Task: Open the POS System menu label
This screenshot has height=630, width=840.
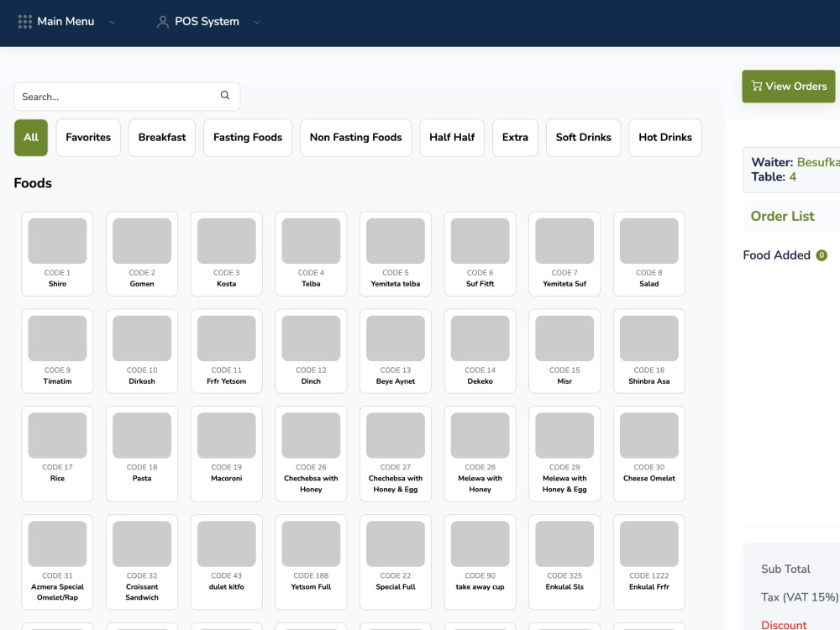Action: (207, 22)
